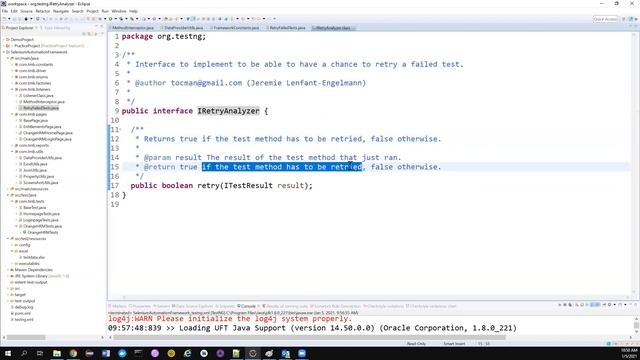Expand the com.tmb.constants package

tap(12, 64)
